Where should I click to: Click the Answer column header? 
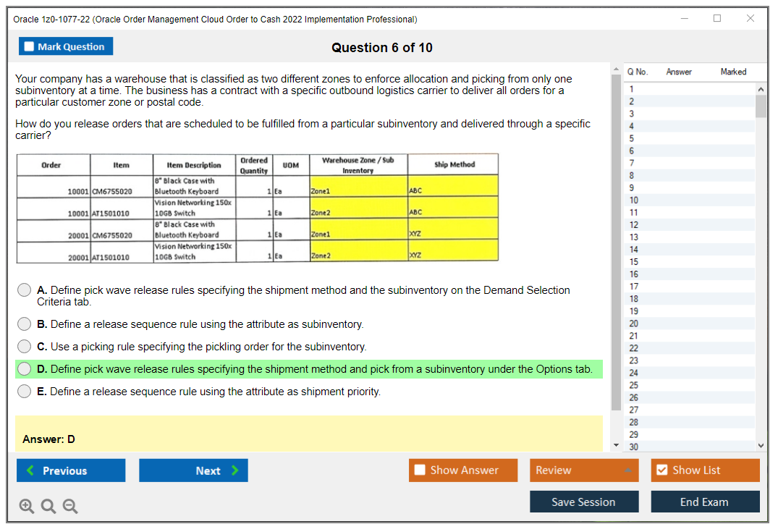(x=679, y=72)
